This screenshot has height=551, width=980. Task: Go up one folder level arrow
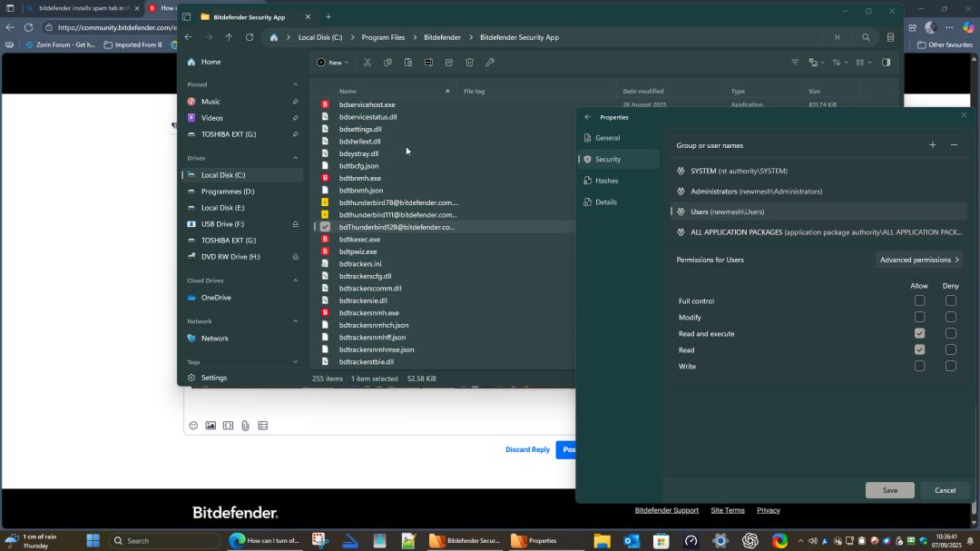(229, 37)
